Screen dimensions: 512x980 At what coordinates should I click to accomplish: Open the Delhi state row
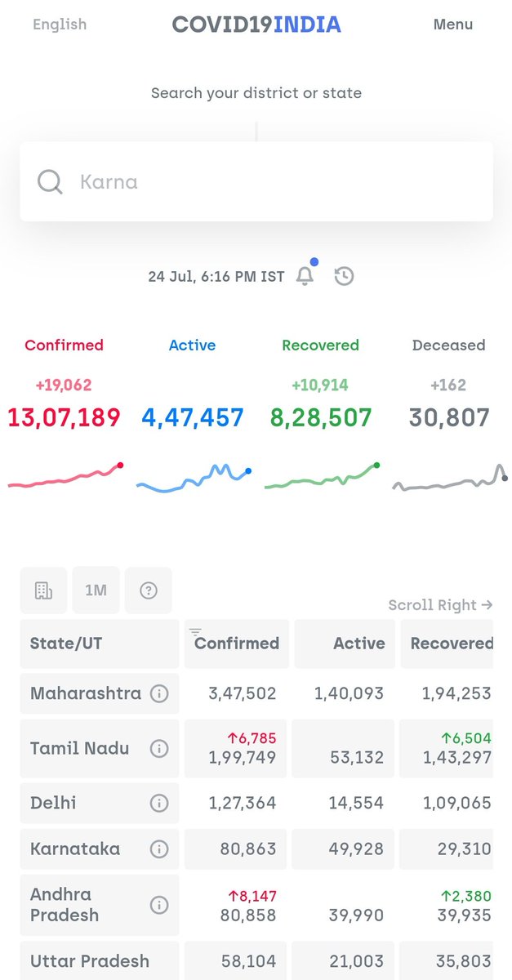[x=256, y=803]
